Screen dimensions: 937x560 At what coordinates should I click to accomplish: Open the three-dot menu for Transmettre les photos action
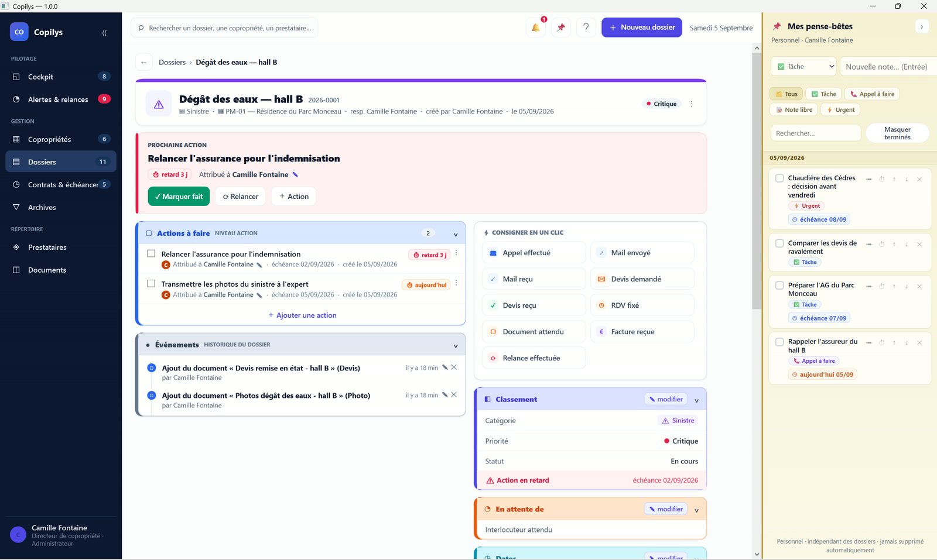click(456, 283)
